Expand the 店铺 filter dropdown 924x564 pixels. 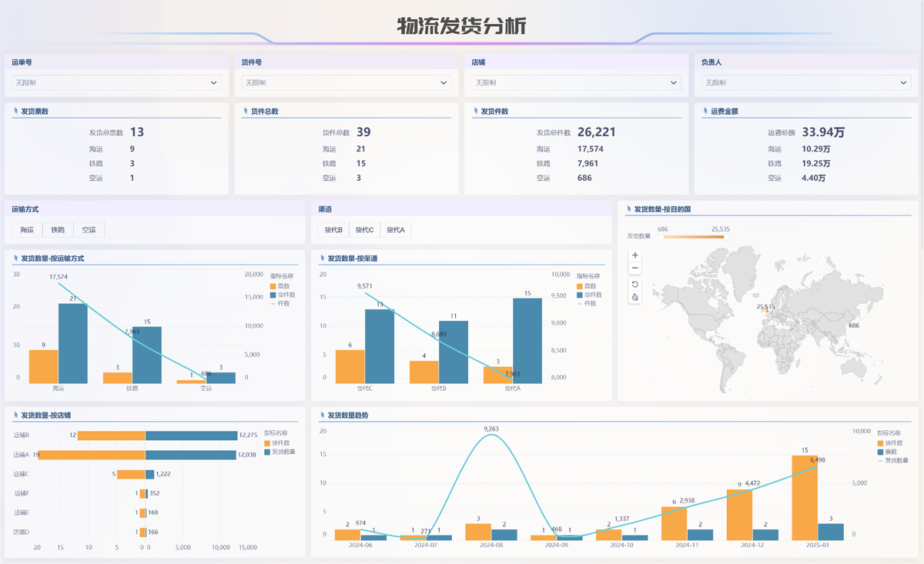(576, 82)
